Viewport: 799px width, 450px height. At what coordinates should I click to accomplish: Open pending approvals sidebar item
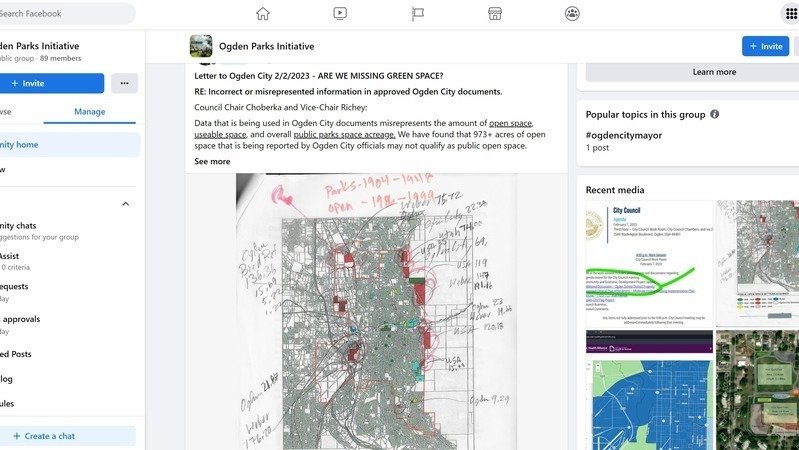coord(69,325)
